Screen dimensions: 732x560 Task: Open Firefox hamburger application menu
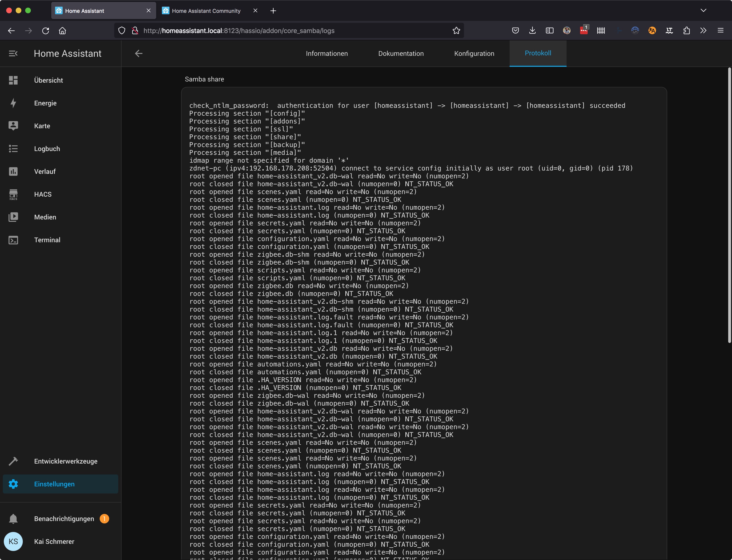pyautogui.click(x=720, y=31)
